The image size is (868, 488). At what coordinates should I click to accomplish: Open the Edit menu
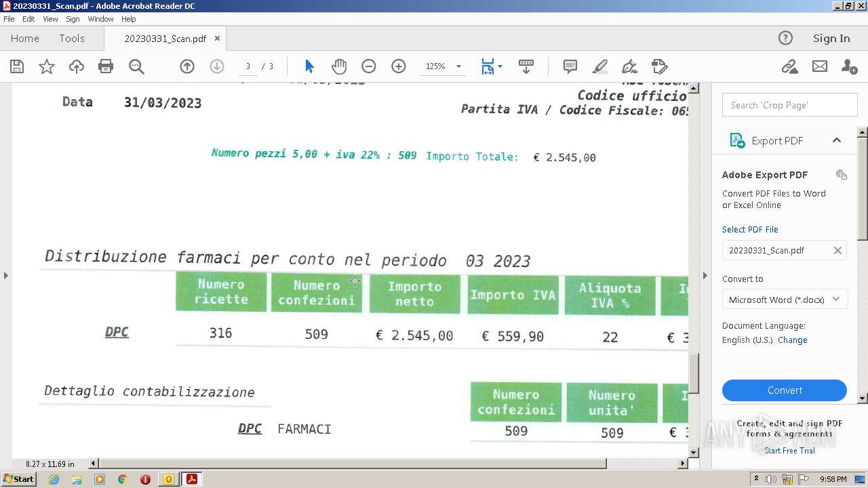click(28, 19)
